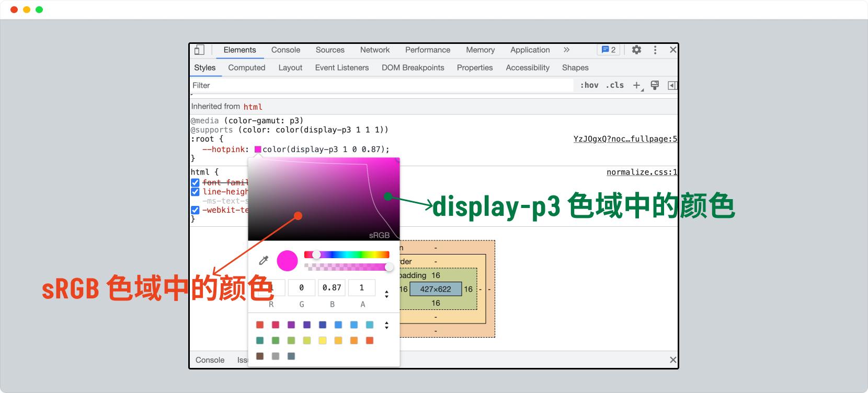Show the Event Listeners sub-tab
Image resolution: width=868 pixels, height=393 pixels.
pyautogui.click(x=342, y=67)
